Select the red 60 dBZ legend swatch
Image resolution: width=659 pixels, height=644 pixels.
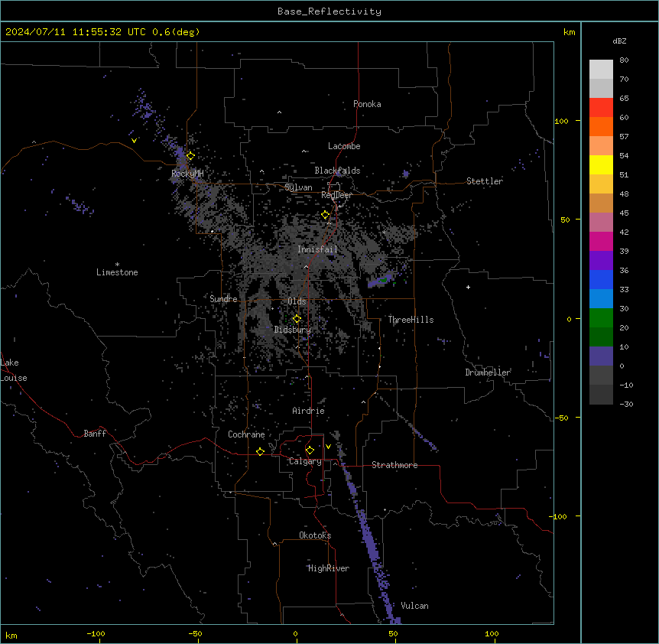(601, 107)
